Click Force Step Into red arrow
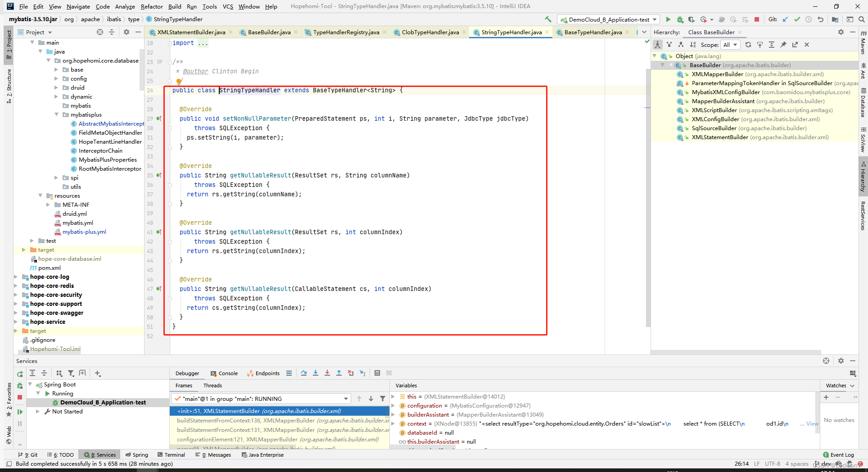 point(327,373)
